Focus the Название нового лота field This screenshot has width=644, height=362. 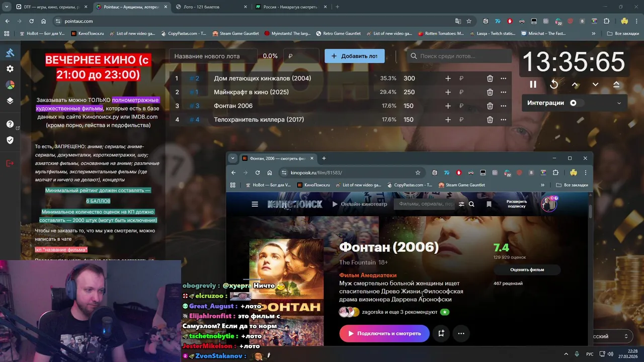pos(213,56)
